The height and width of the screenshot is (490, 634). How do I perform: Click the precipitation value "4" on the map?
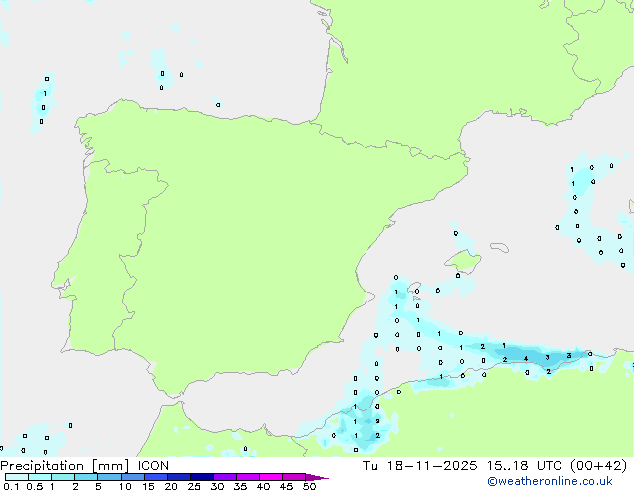pyautogui.click(x=526, y=359)
